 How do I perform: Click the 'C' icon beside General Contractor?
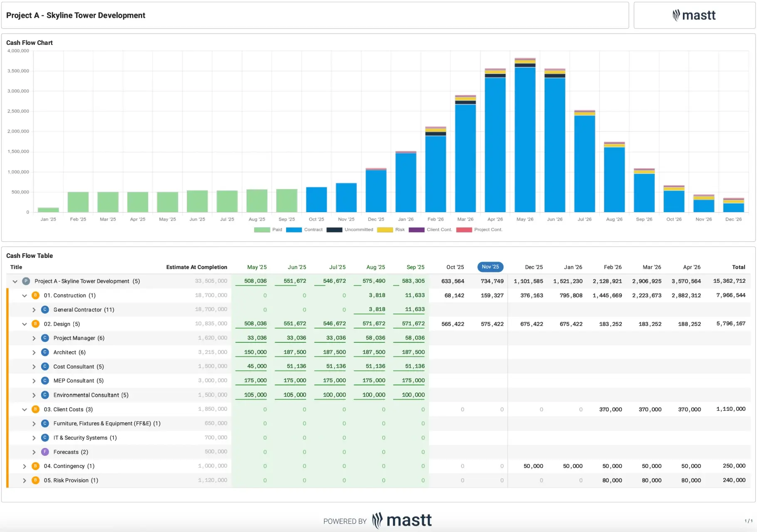click(x=45, y=309)
